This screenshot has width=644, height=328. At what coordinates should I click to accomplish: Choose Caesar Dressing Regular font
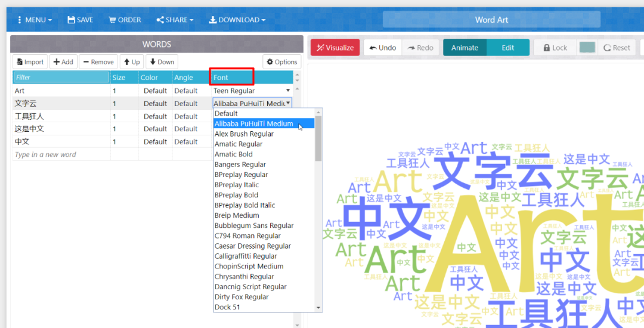click(264, 246)
